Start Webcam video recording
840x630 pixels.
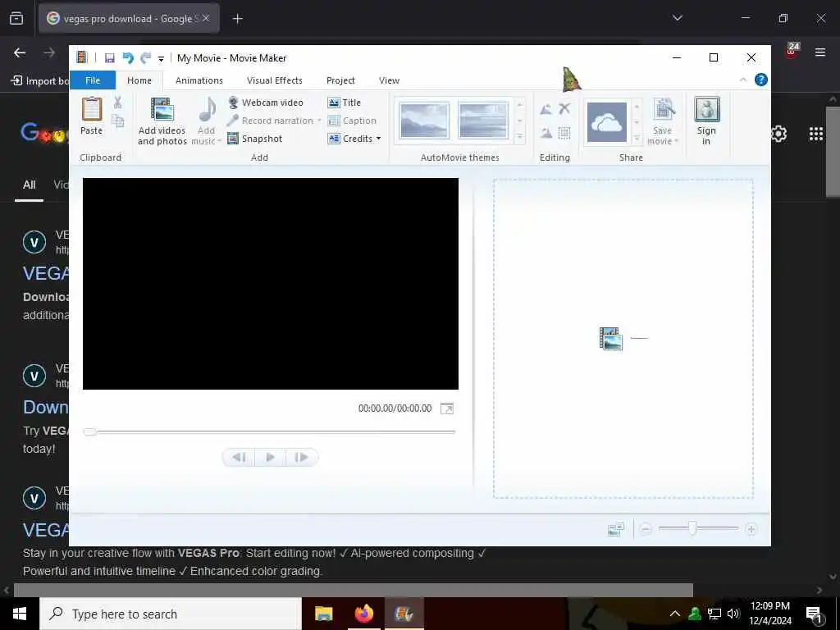[x=266, y=103]
